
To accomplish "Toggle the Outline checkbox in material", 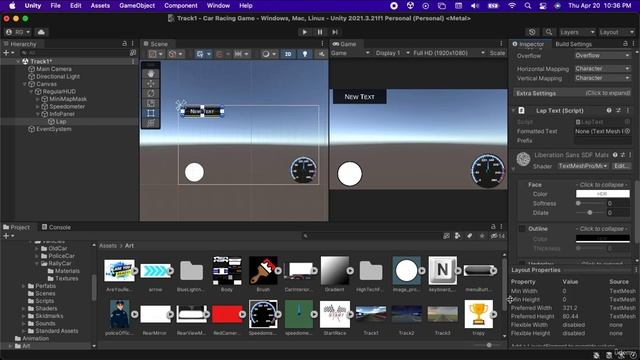I will tap(522, 229).
